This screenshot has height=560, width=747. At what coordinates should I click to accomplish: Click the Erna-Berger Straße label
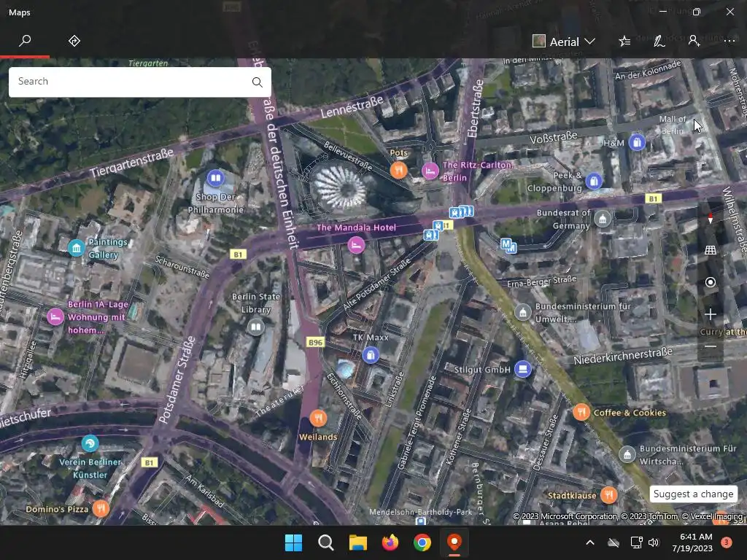(x=542, y=281)
